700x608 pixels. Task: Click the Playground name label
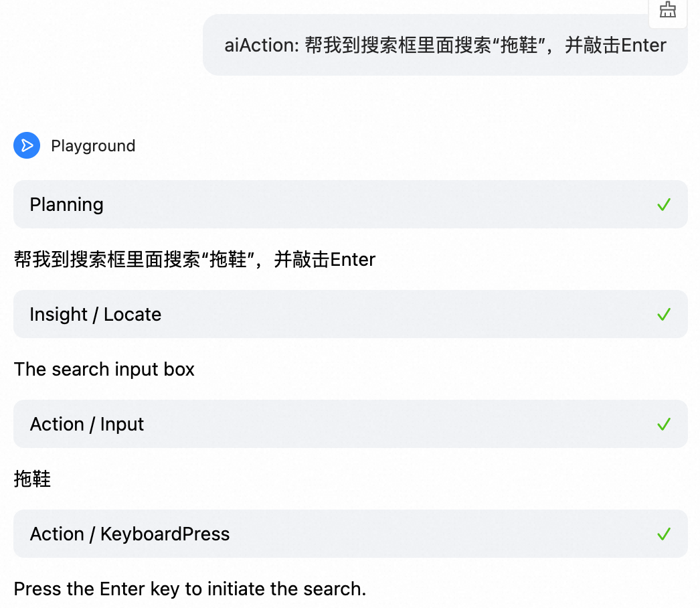[x=93, y=146]
